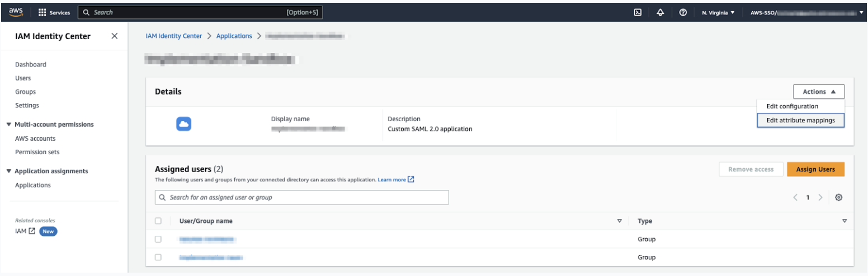Open AWS accounts in the sidebar
This screenshot has height=276, width=868.
(35, 139)
